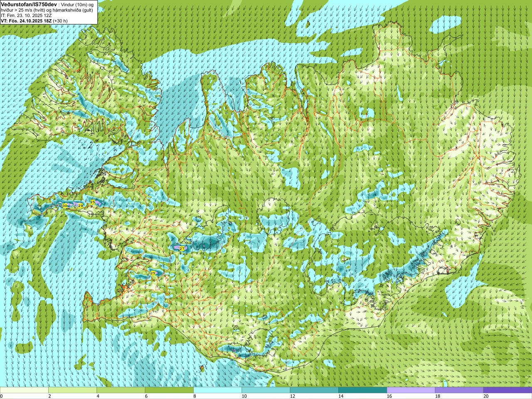This screenshot has height=399, width=532.
Task: Click the forecast offset (+30 h) text
Action: pos(60,21)
